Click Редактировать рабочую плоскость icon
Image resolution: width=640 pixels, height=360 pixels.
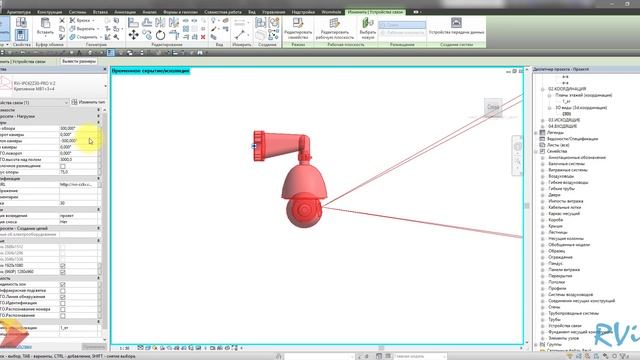click(x=335, y=23)
